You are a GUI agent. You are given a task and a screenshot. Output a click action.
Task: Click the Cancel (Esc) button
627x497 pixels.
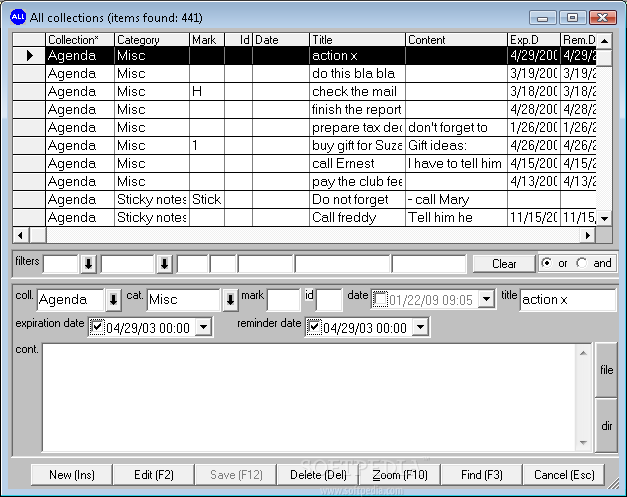tap(564, 475)
